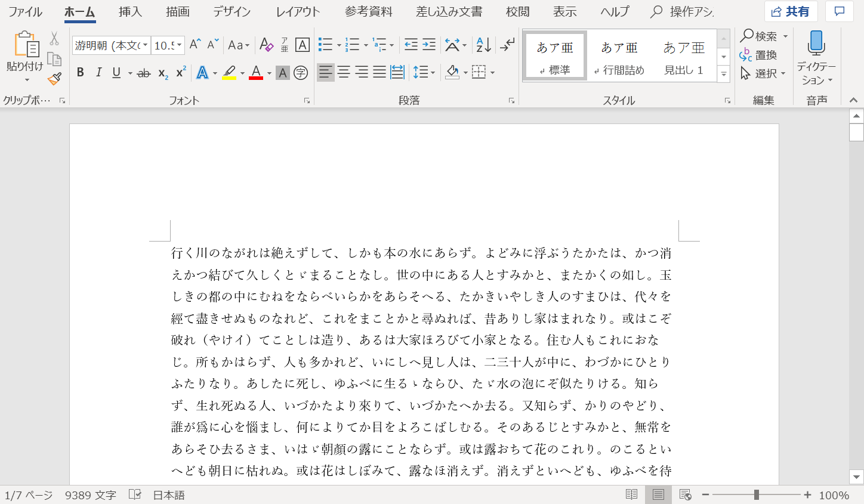Switch to the References (参考資料) tab

point(369,11)
